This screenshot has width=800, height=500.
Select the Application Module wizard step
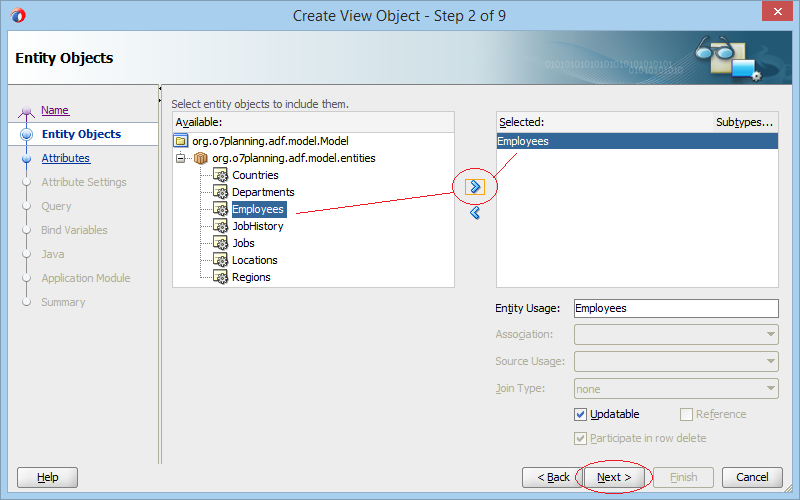coord(86,278)
